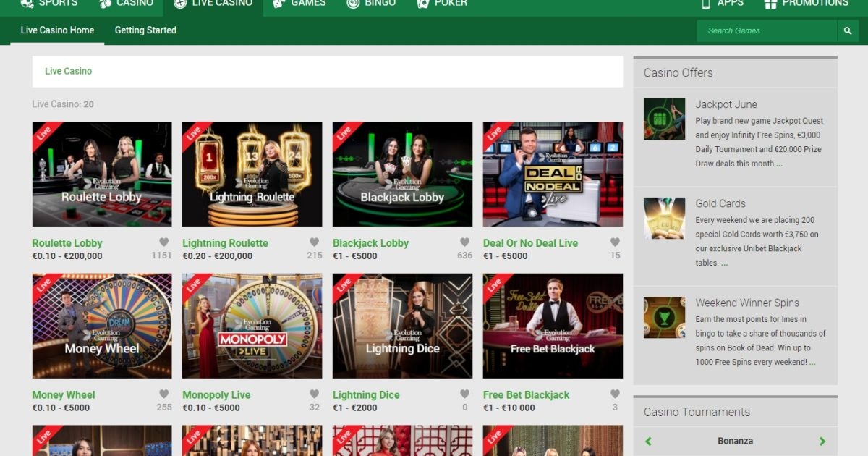This screenshot has width=868, height=456.
Task: Click the Bingo icon in top navigation
Action: click(x=353, y=4)
